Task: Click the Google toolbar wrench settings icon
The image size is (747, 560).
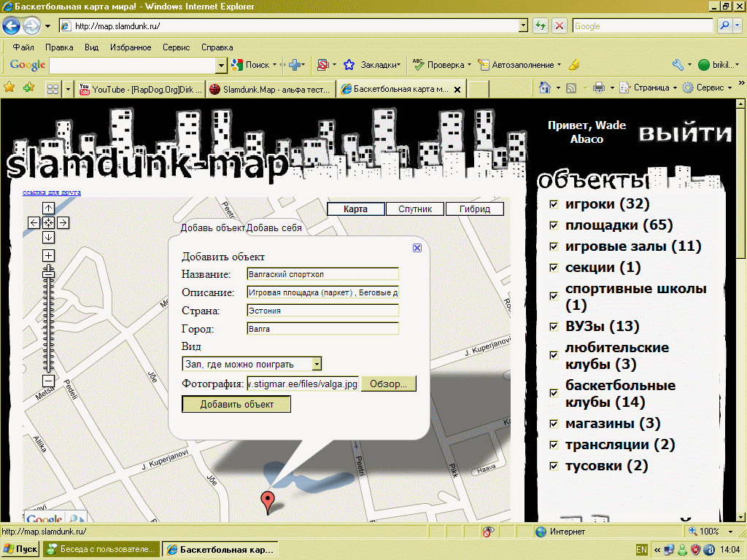Action: coord(678,65)
